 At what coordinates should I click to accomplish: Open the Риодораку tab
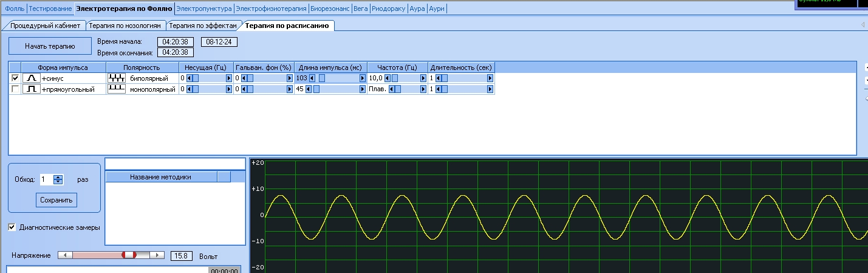point(388,9)
